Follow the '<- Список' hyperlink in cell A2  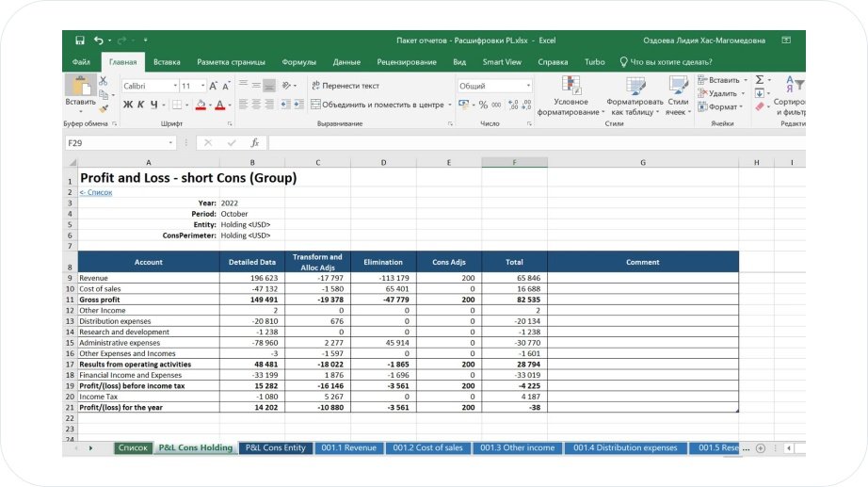pyautogui.click(x=96, y=192)
